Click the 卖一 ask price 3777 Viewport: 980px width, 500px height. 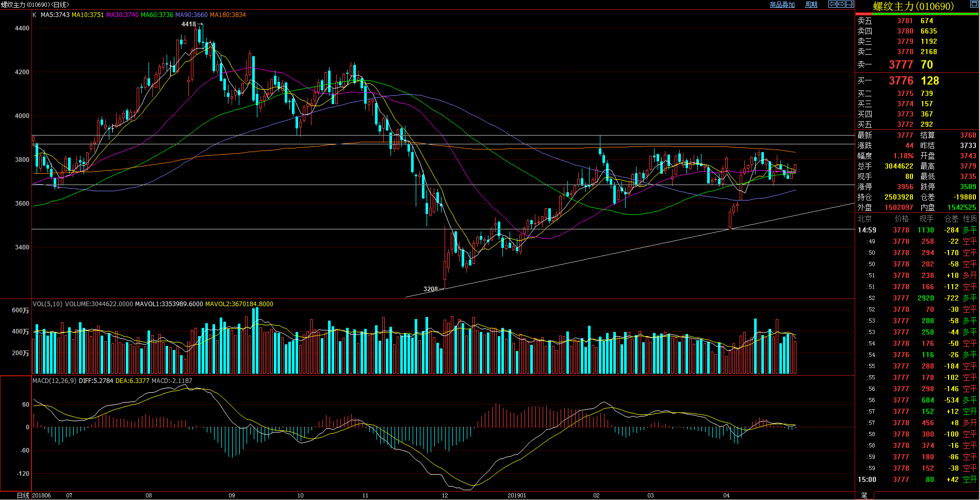click(x=901, y=65)
